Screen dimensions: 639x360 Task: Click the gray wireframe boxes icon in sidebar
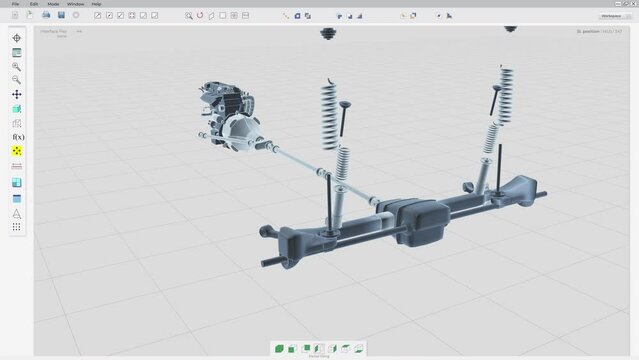click(17, 123)
